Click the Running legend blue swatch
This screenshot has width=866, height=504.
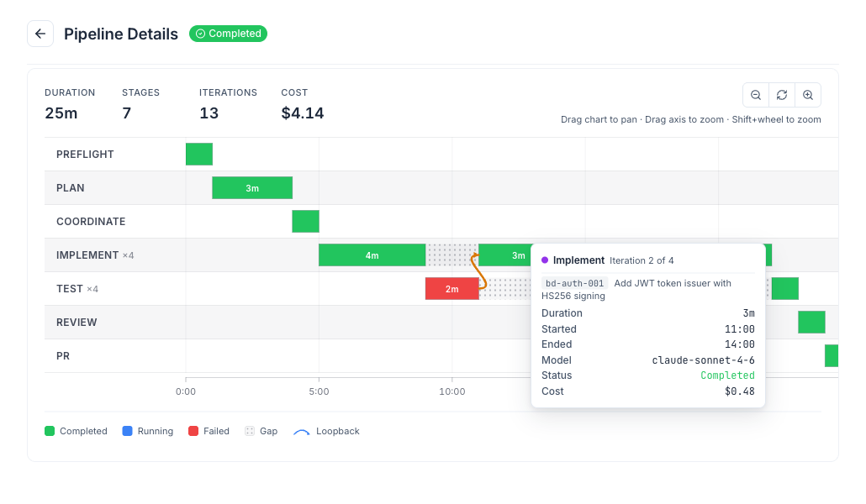pyautogui.click(x=127, y=431)
